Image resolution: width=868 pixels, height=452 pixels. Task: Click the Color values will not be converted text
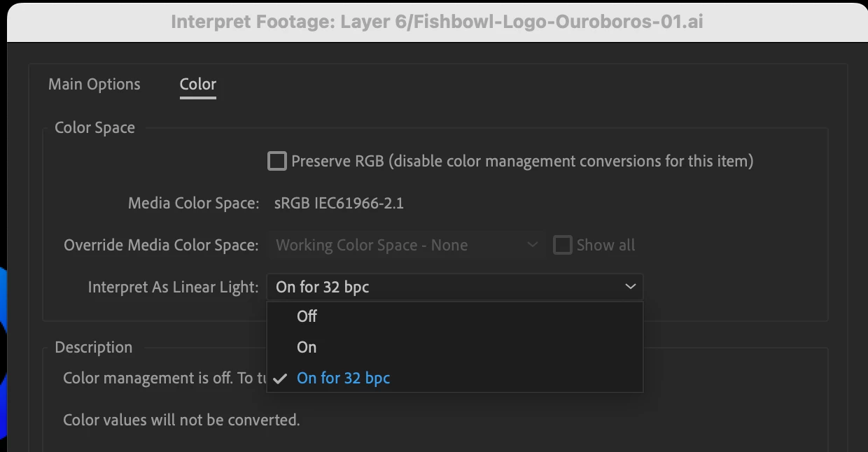181,420
